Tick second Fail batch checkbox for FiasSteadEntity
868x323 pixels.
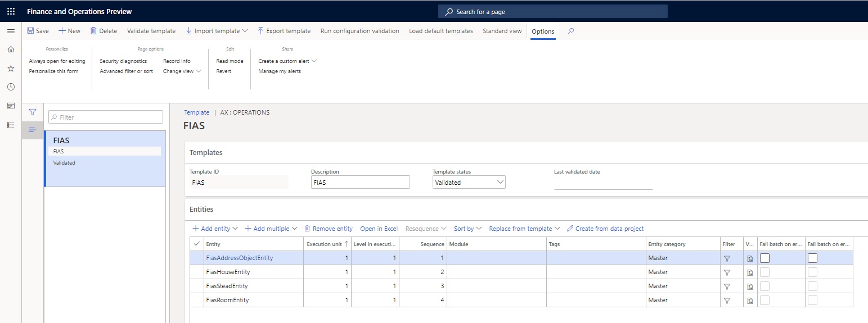pos(813,286)
